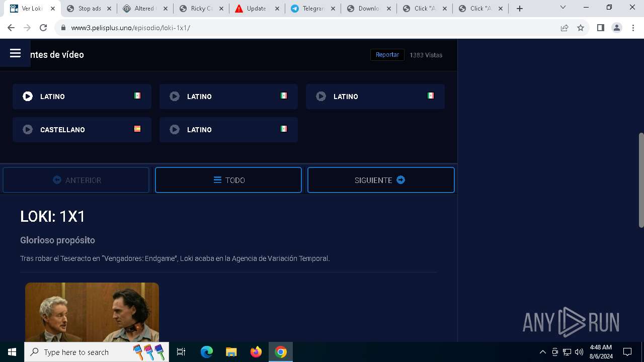
Task: Click the taskbar search box
Action: click(x=96, y=352)
